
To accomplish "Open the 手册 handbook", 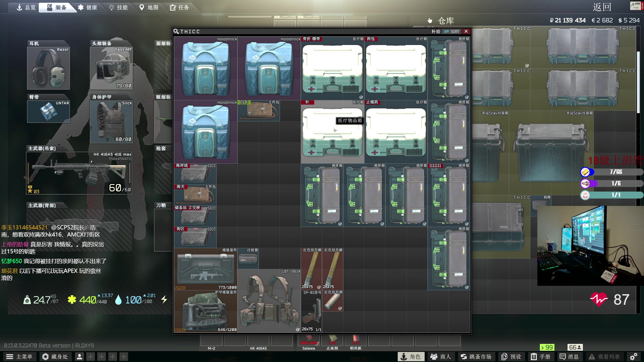I will tap(541, 356).
